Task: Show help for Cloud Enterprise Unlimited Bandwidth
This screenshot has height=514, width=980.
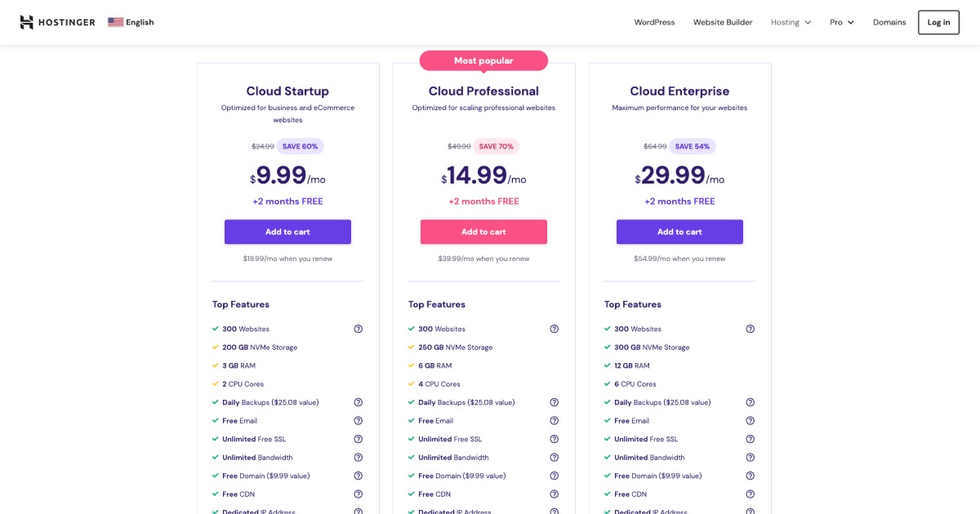Action: 750,458
